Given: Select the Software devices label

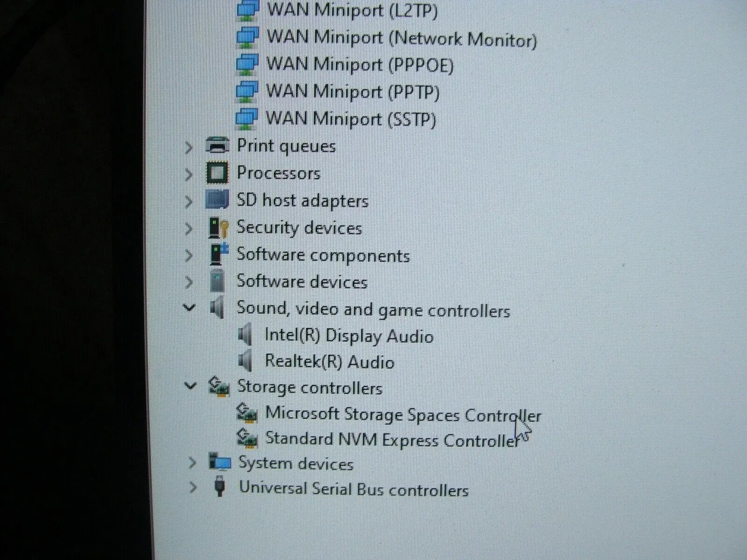Looking at the screenshot, I should click(302, 282).
